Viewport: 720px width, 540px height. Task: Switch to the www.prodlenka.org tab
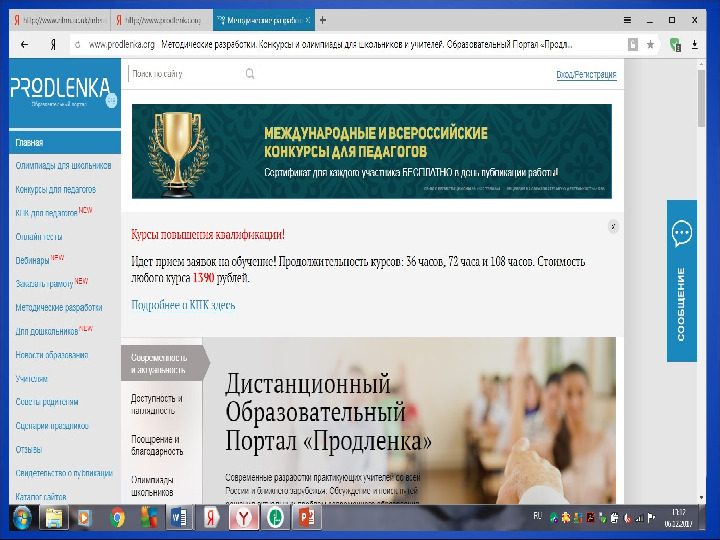click(161, 20)
